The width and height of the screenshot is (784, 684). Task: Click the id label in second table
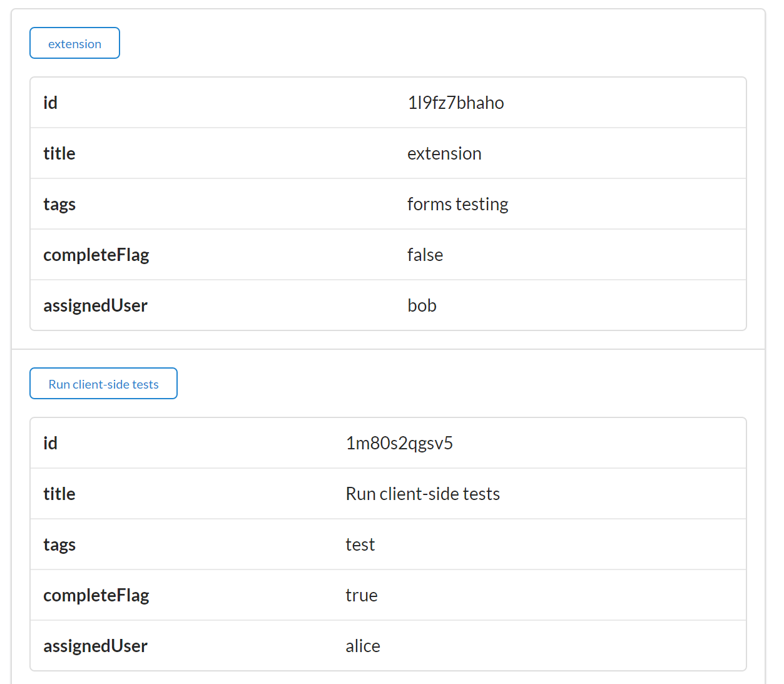click(x=50, y=443)
